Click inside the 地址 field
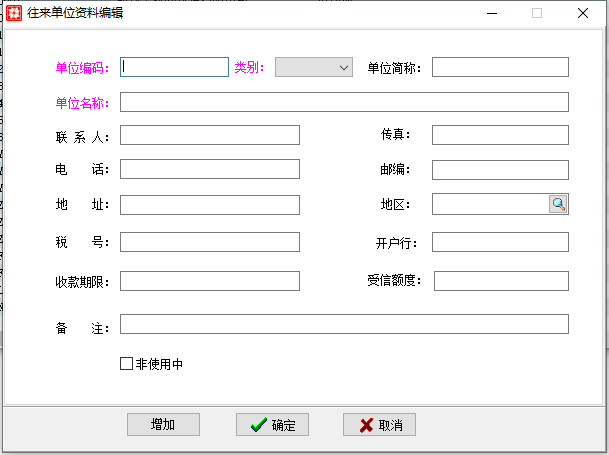The width and height of the screenshot is (609, 455). tap(210, 205)
